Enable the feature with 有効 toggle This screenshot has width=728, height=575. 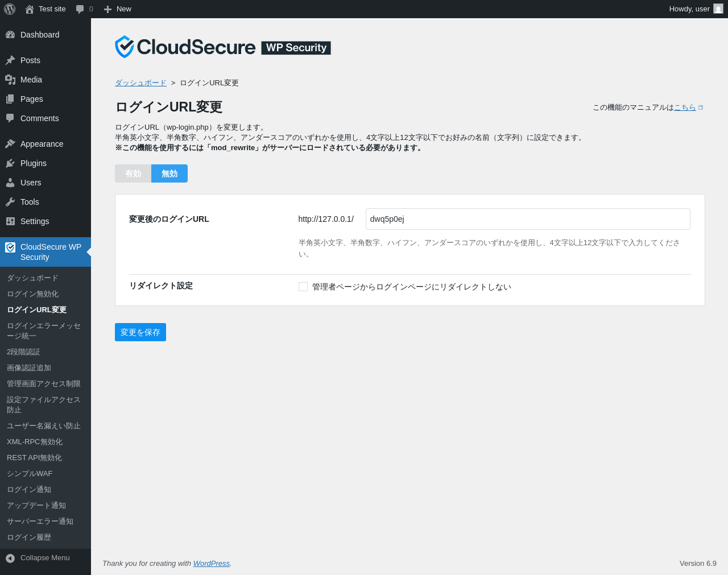[x=133, y=173]
